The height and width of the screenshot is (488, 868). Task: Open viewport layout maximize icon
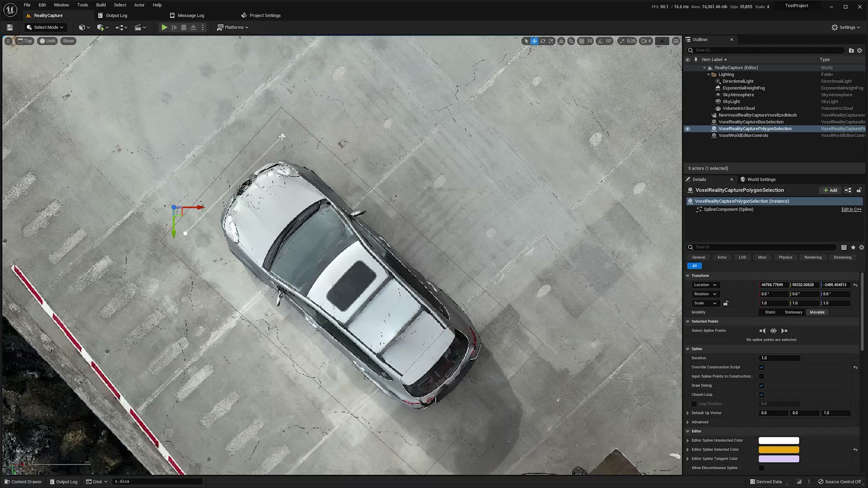click(676, 41)
